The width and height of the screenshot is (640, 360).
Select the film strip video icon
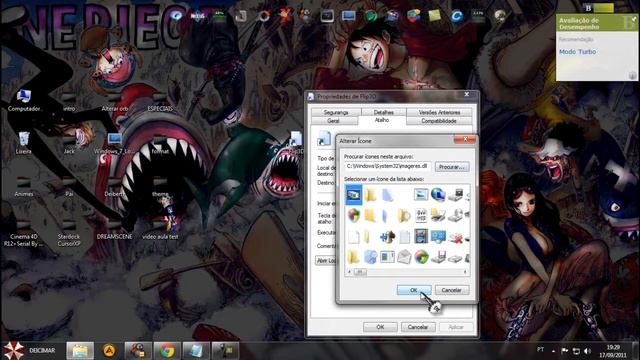click(421, 236)
